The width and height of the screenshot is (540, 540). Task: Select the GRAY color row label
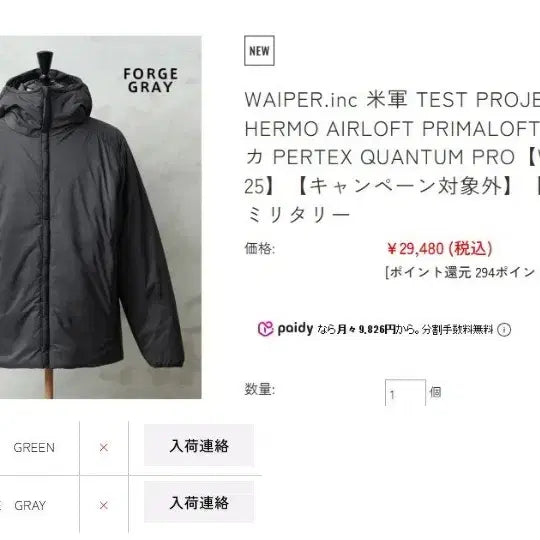tap(30, 505)
